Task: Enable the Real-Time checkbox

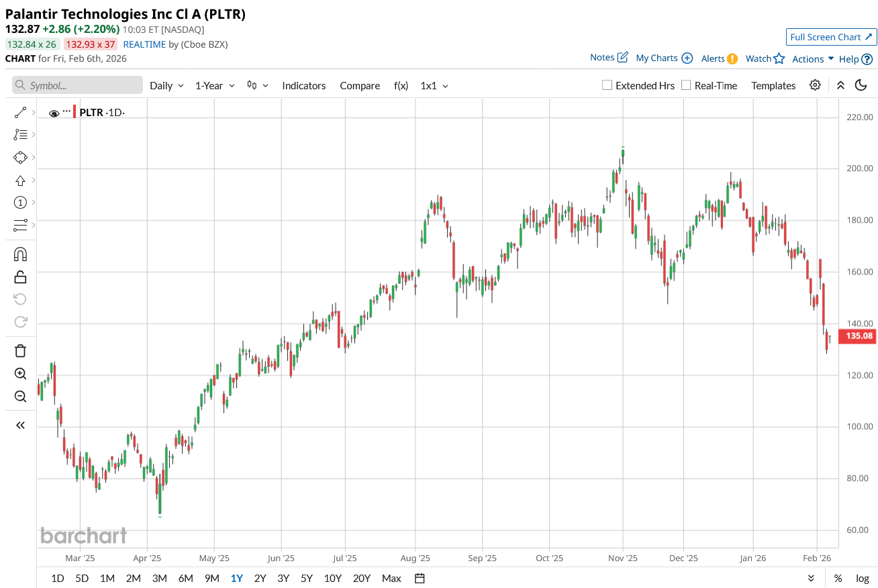Action: pos(686,85)
